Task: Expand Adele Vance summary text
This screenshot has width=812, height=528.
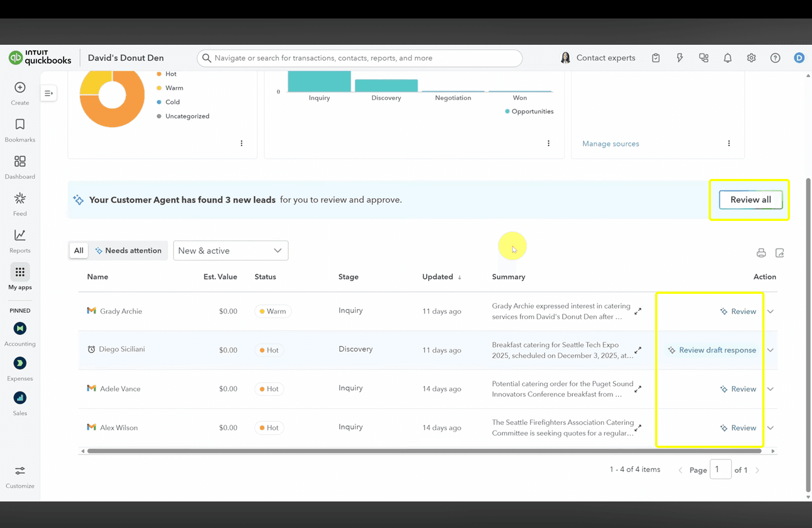Action: (638, 389)
